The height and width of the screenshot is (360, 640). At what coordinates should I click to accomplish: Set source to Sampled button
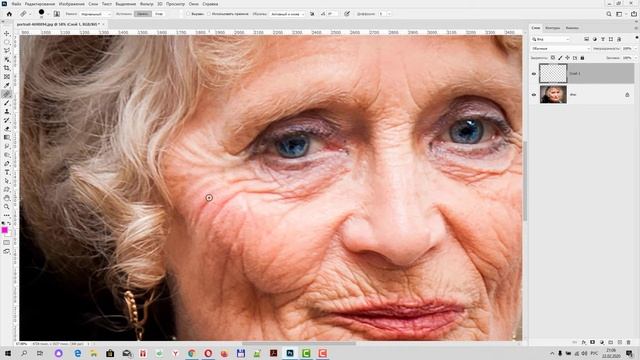point(143,14)
